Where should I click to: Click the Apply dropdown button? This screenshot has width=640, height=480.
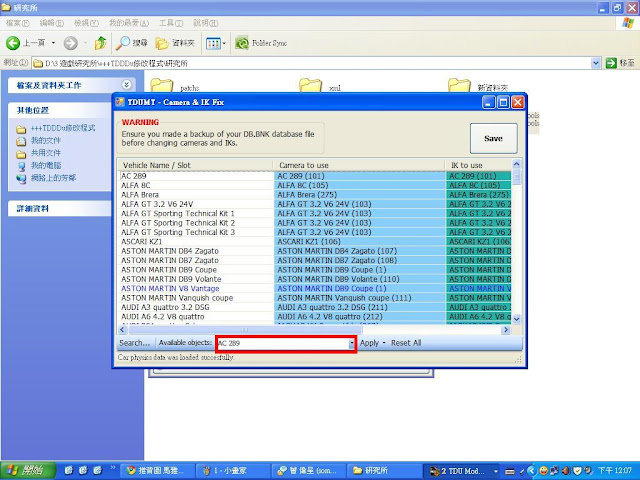click(x=372, y=343)
